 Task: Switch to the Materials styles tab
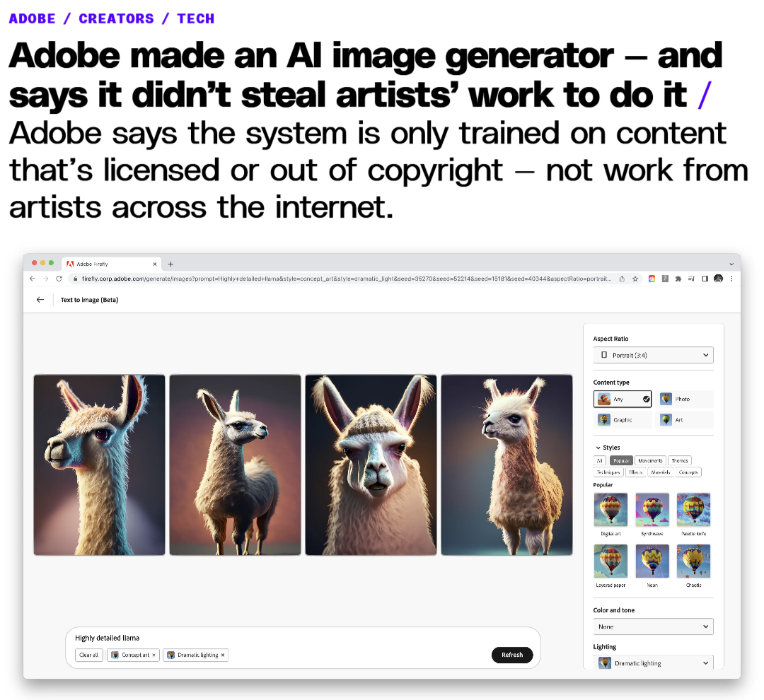[x=661, y=472]
